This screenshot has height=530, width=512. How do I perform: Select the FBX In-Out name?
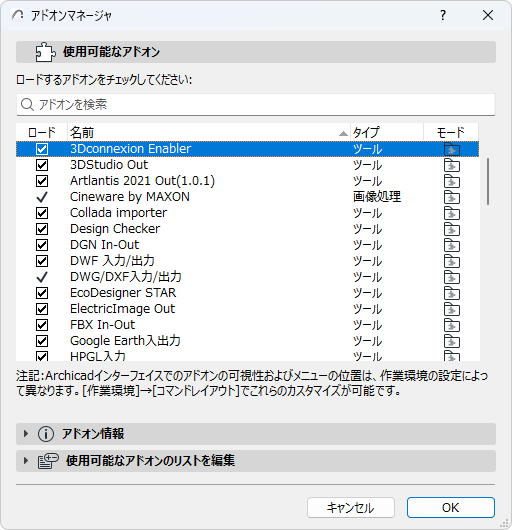click(x=102, y=325)
